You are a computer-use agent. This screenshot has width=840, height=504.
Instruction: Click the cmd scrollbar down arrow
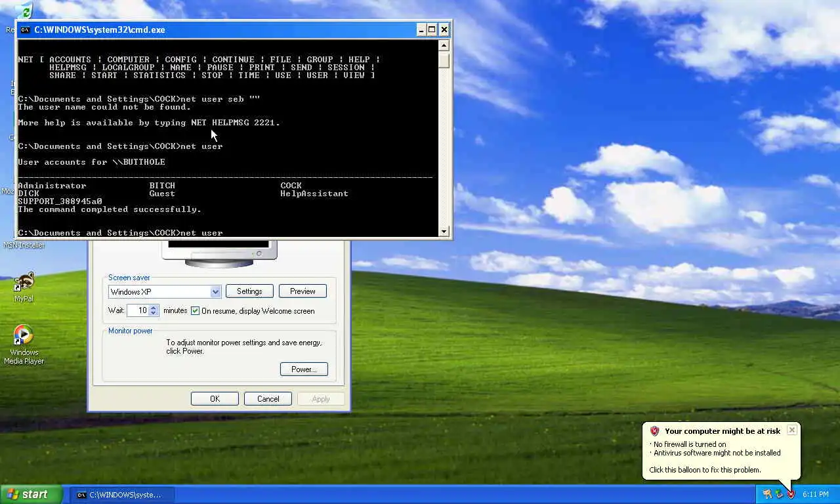point(444,231)
